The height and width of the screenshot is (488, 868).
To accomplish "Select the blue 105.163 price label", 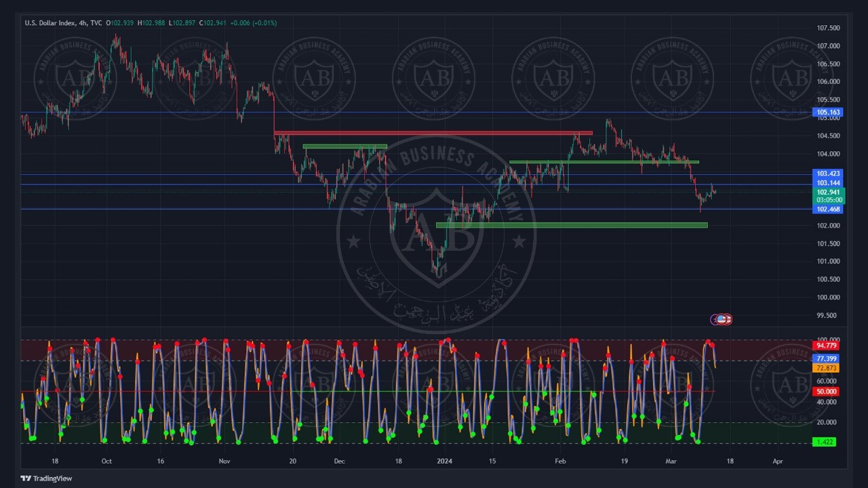I will pyautogui.click(x=828, y=113).
